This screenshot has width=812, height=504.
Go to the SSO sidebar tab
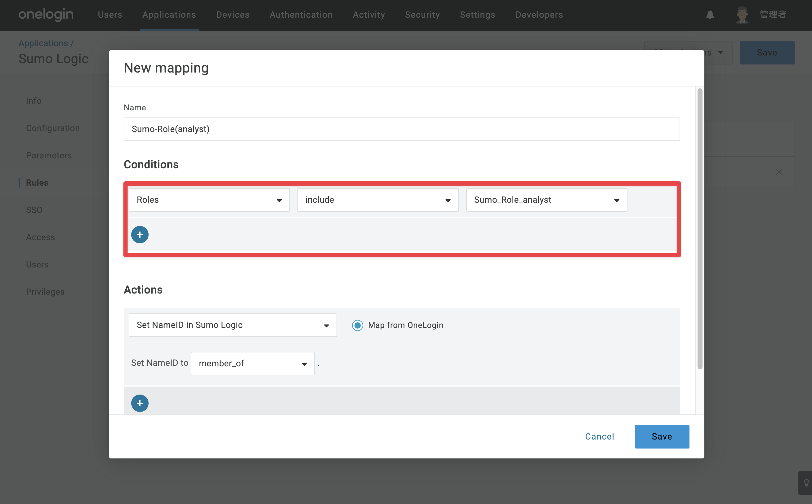[34, 210]
